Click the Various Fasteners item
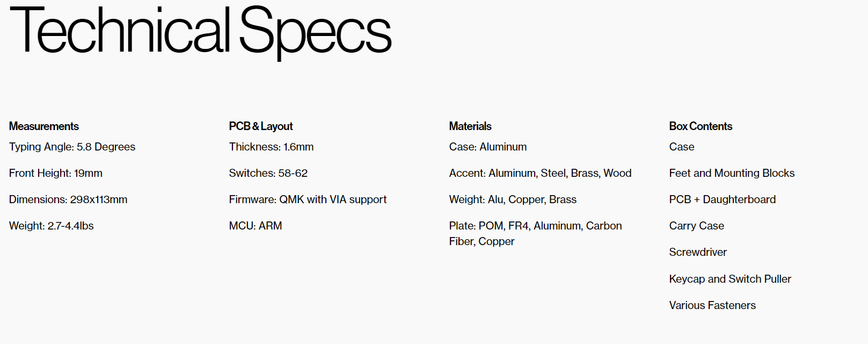The height and width of the screenshot is (344, 868). coord(712,305)
